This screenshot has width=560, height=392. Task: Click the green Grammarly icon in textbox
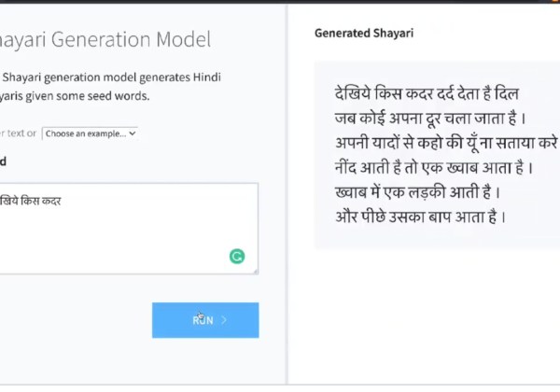(237, 257)
